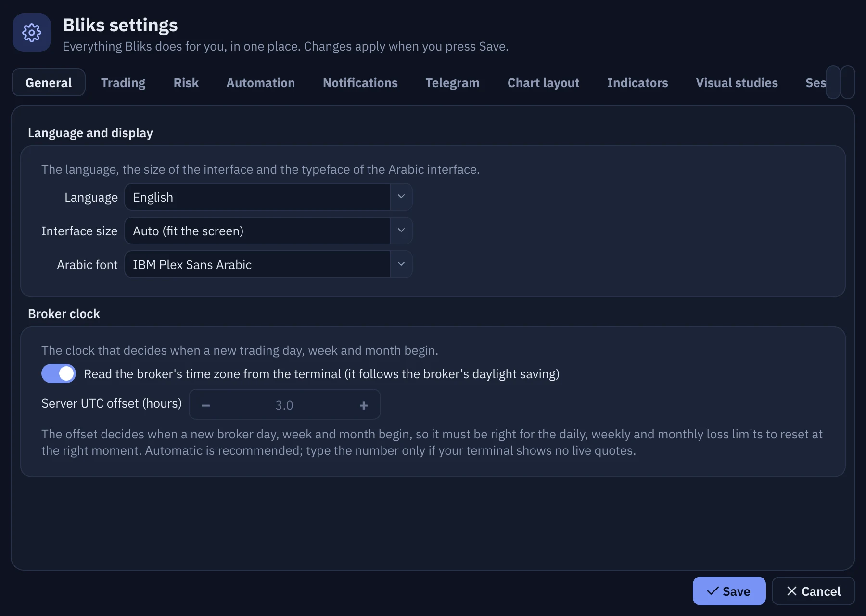Image resolution: width=866 pixels, height=616 pixels.
Task: Open the Arabic font dropdown
Action: pos(268,264)
